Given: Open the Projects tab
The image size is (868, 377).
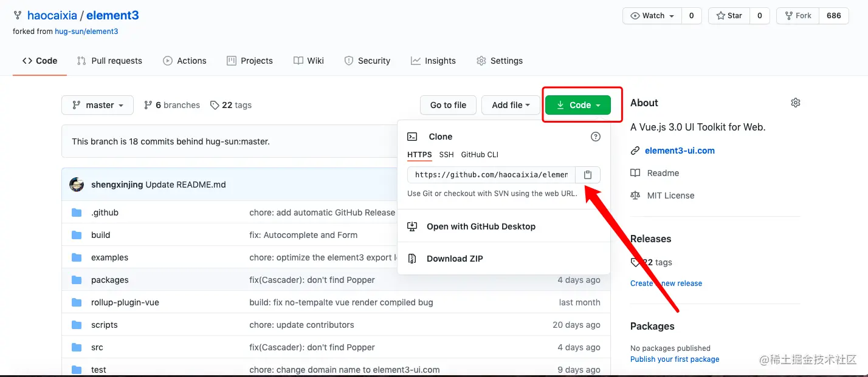Looking at the screenshot, I should coord(250,61).
